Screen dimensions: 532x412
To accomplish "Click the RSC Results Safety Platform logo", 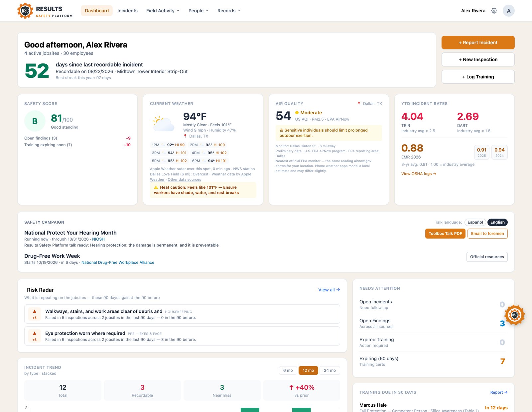I will click(45, 11).
